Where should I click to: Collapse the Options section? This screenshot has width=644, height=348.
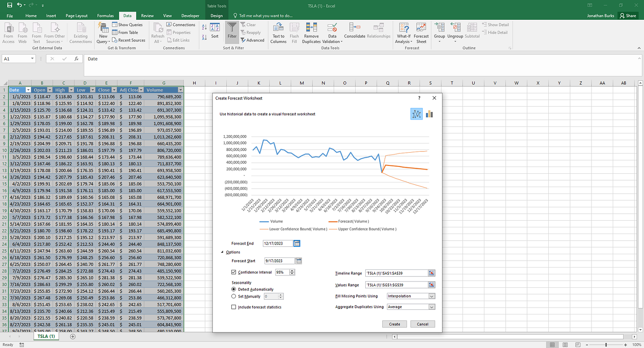pos(223,252)
